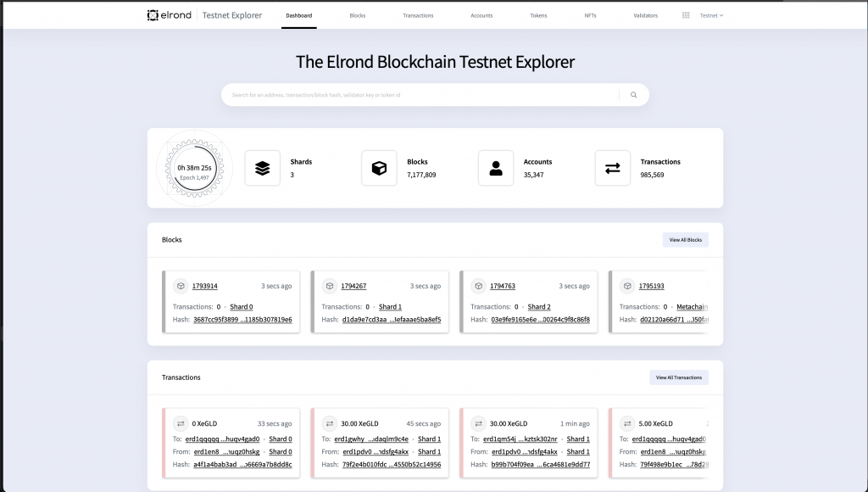Open the Accounts nav tab

click(481, 15)
